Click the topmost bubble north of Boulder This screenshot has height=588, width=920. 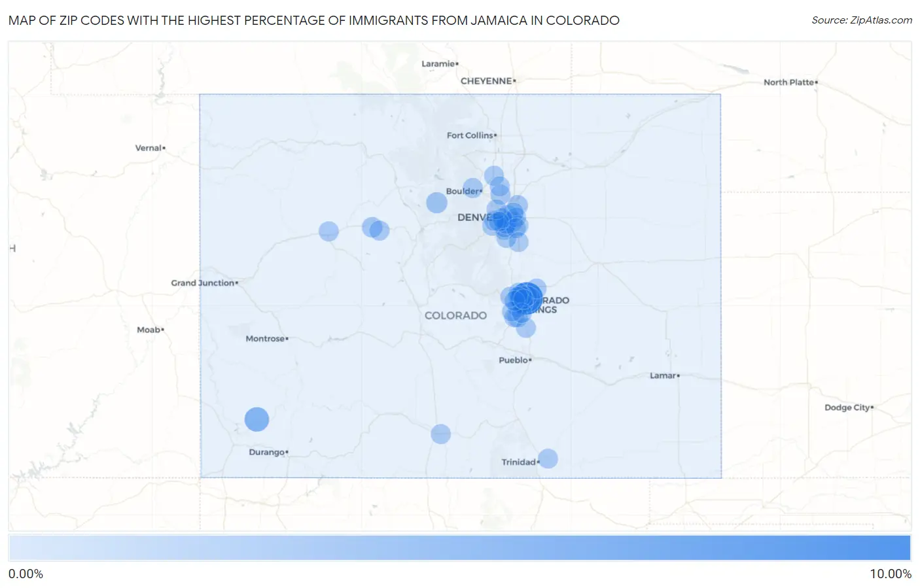(494, 175)
